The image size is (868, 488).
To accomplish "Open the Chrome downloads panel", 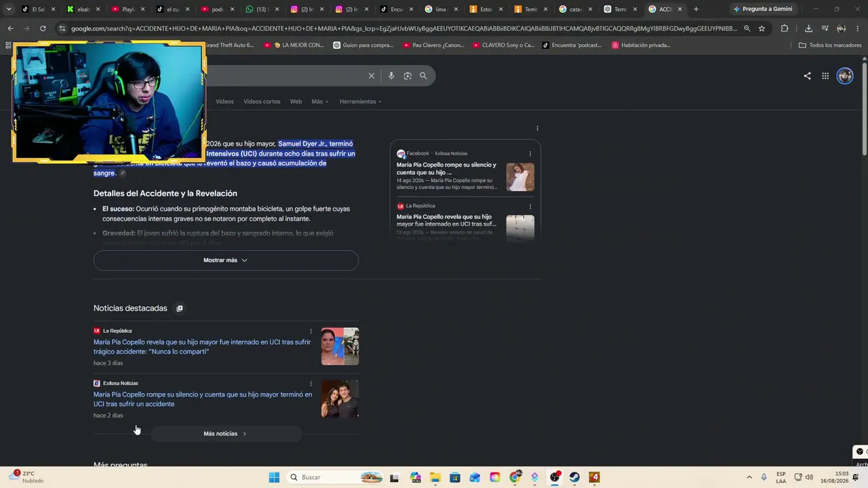I will point(808,28).
